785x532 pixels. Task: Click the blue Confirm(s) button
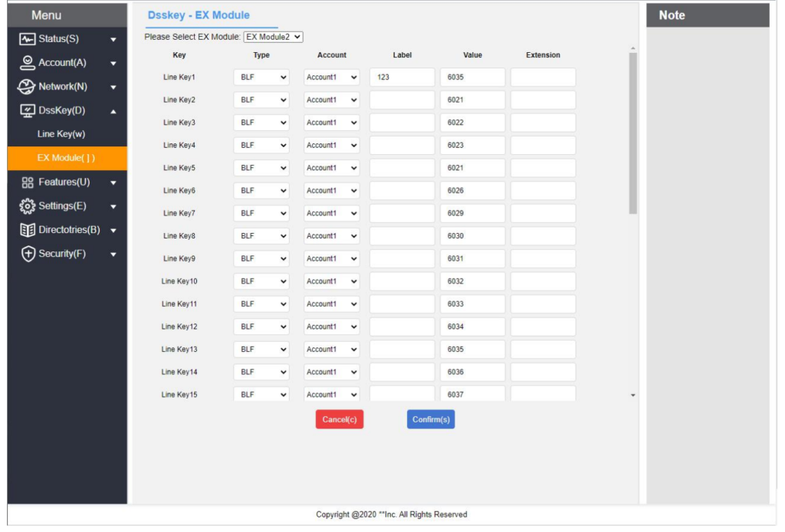(431, 419)
